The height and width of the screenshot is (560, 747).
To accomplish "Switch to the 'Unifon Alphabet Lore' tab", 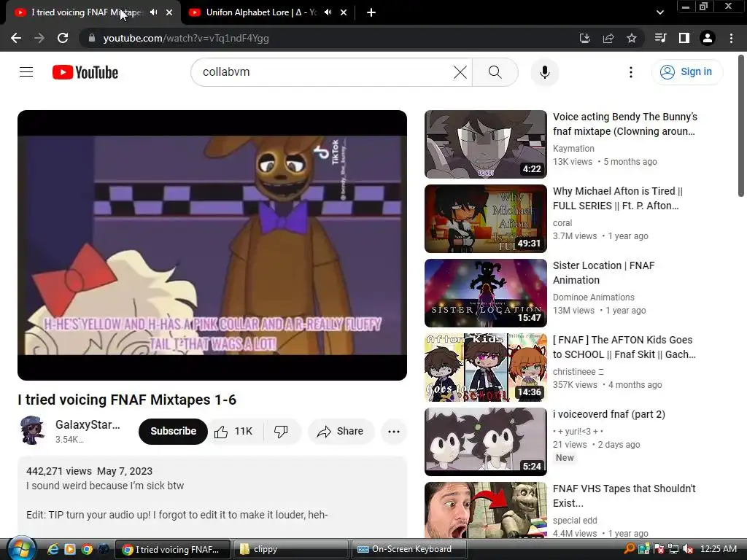I will 261,12.
